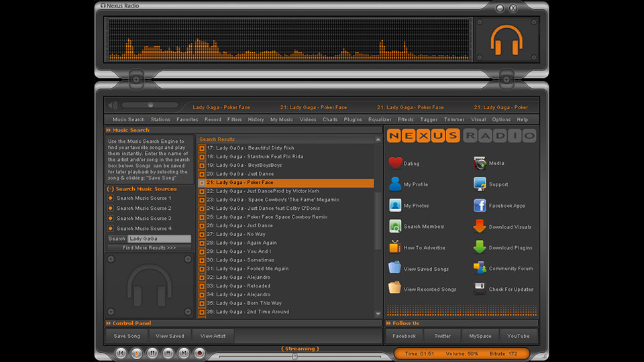This screenshot has height=362, width=644.
Task: Open the Support monitor icon
Action: [x=480, y=184]
